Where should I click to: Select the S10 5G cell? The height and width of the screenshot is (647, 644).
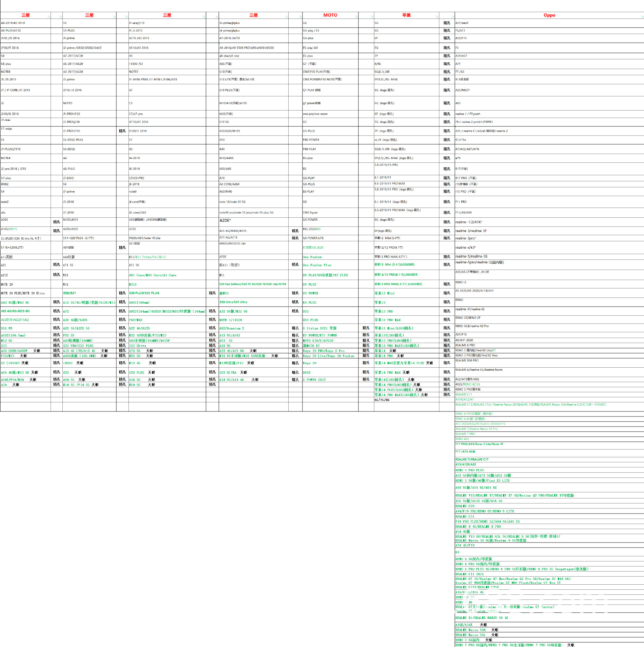coord(254,122)
